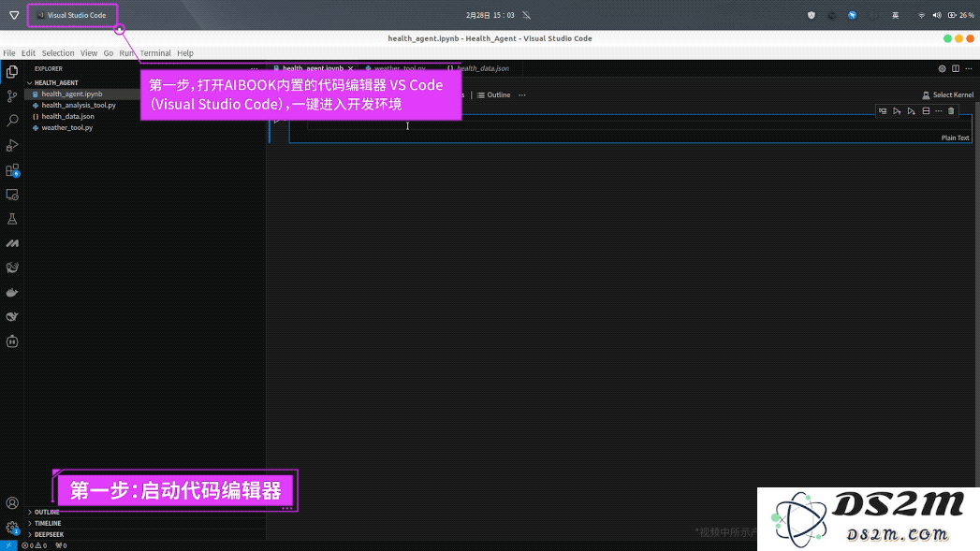
Task: Click the blue paper-plane tray icon
Action: (852, 15)
